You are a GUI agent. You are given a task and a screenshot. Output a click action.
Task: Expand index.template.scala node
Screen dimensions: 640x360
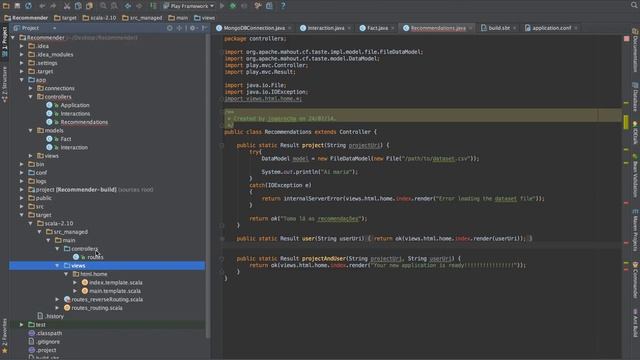pyautogui.click(x=75, y=282)
